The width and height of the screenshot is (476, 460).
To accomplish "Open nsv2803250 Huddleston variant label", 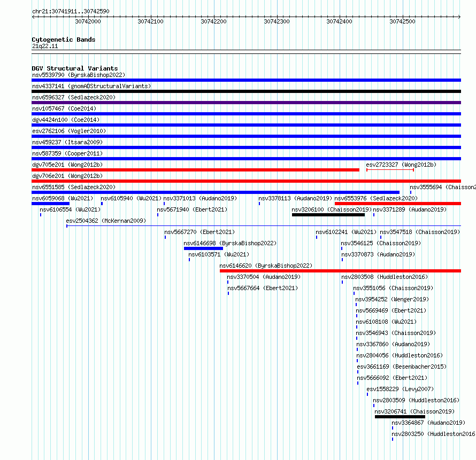I will click(x=434, y=434).
